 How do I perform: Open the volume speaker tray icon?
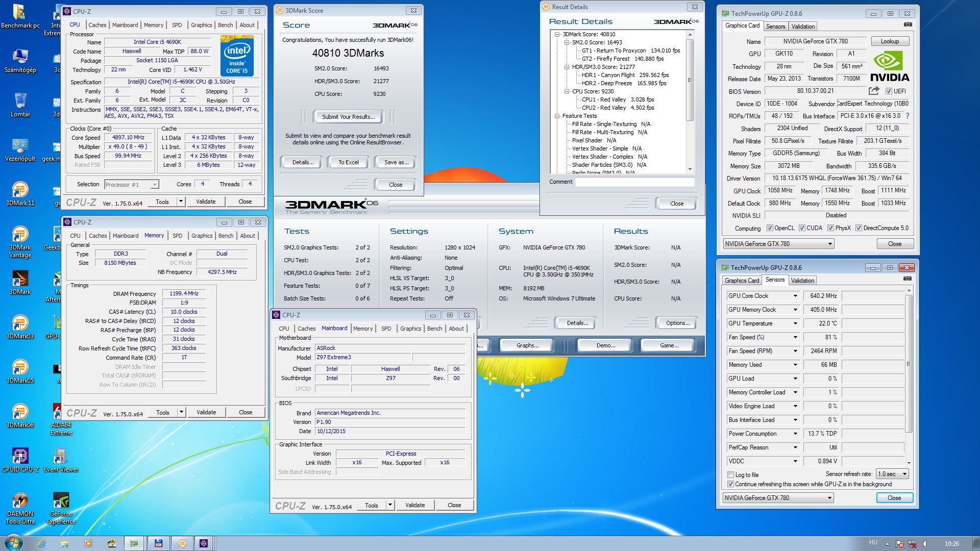[925, 544]
